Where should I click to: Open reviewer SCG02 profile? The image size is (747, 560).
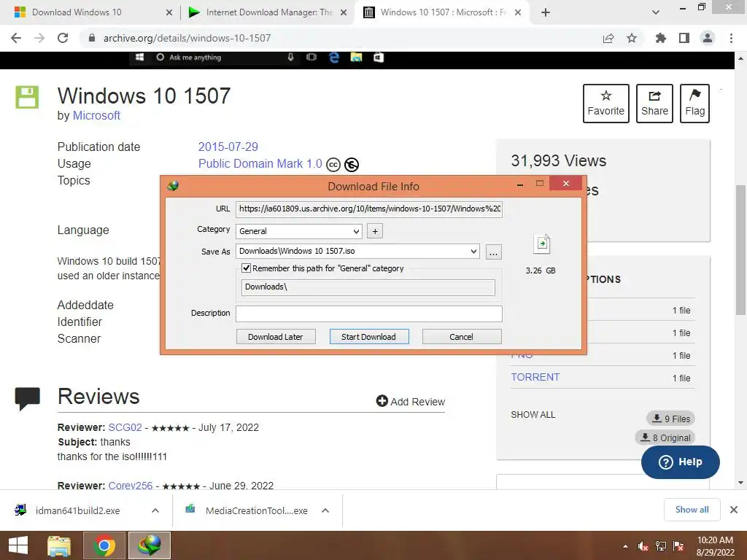pyautogui.click(x=125, y=427)
